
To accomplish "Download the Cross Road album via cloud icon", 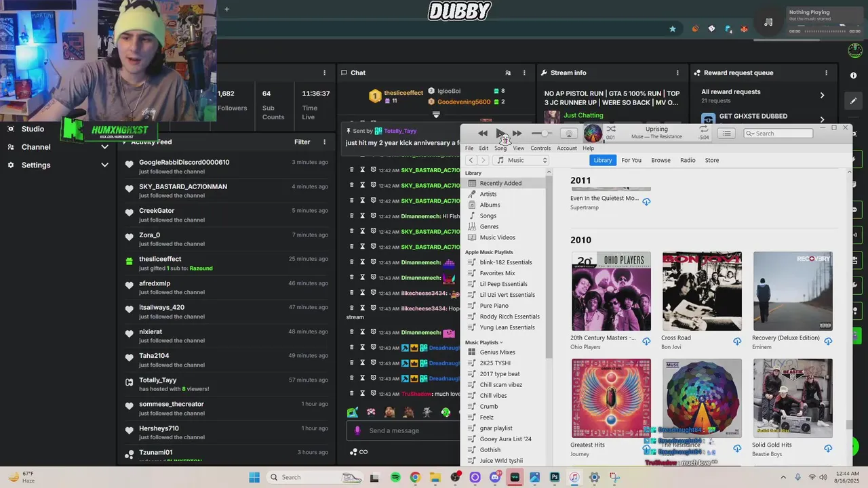I will pos(737,342).
